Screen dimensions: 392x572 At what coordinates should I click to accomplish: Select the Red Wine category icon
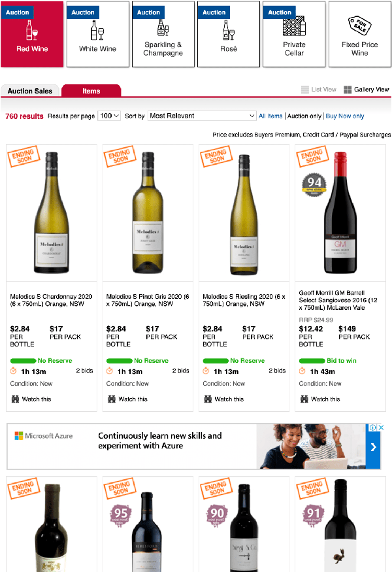click(32, 30)
